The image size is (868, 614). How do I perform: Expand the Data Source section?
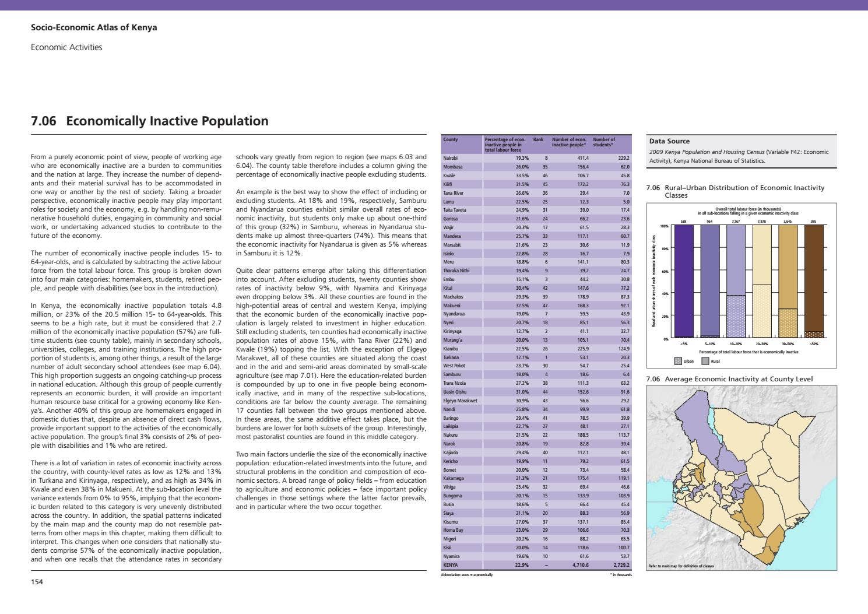(x=669, y=141)
